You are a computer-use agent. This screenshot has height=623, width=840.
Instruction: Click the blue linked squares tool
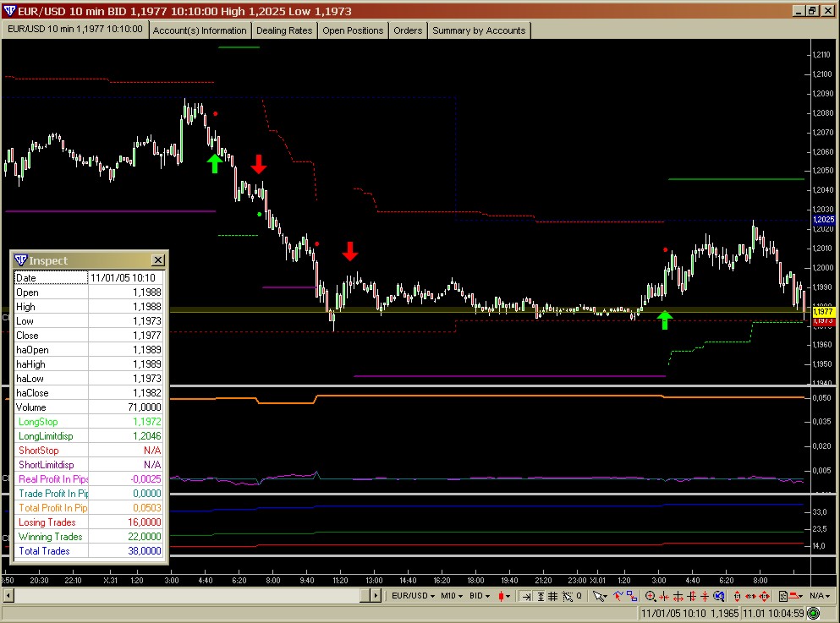point(632,596)
